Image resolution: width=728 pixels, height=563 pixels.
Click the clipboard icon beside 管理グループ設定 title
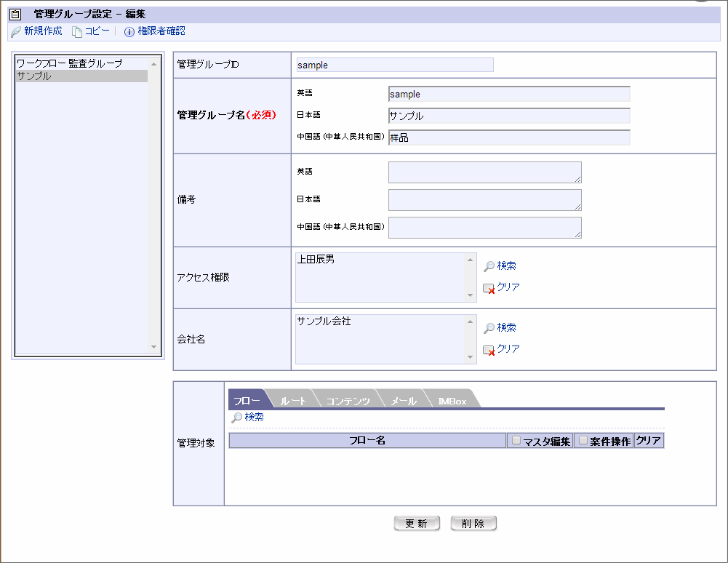(x=15, y=15)
